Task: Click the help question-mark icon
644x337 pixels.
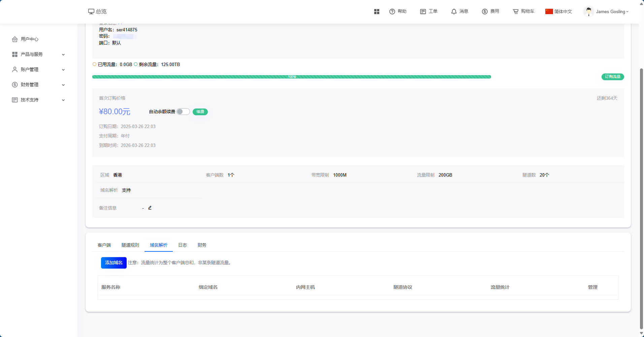Action: coord(392,11)
